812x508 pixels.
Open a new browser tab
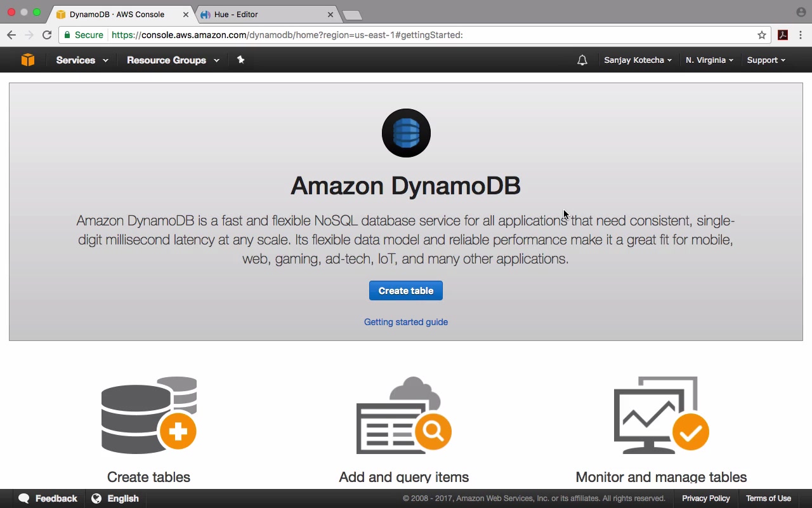point(352,15)
